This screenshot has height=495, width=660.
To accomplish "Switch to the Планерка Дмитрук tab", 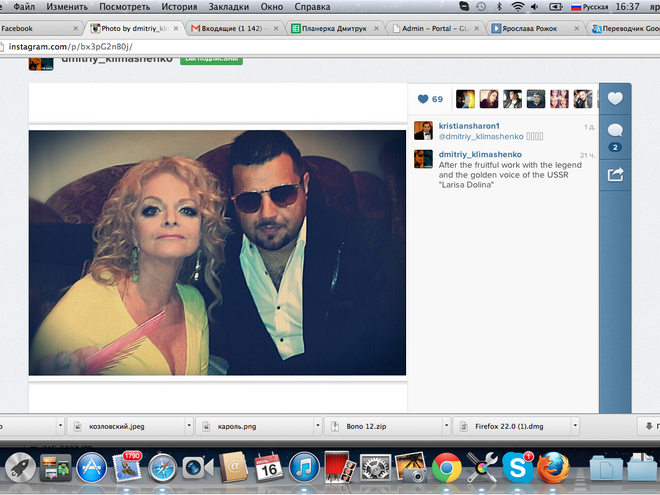I will (335, 28).
